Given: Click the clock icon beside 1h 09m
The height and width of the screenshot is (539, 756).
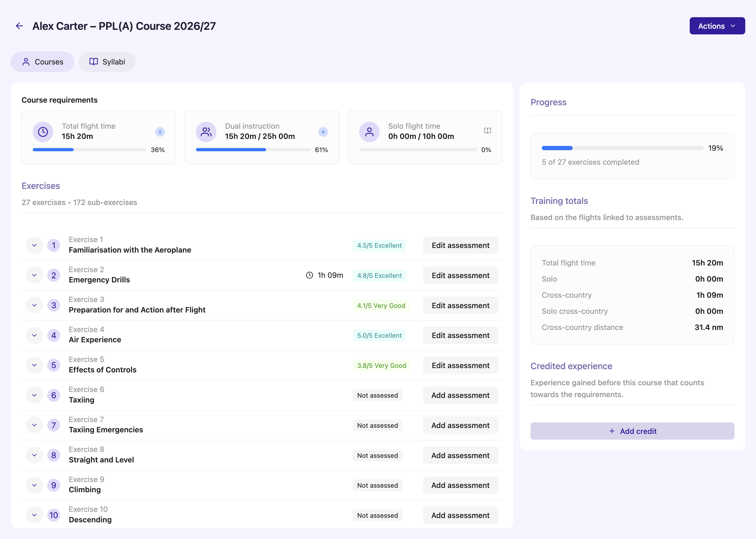Looking at the screenshot, I should tap(309, 275).
